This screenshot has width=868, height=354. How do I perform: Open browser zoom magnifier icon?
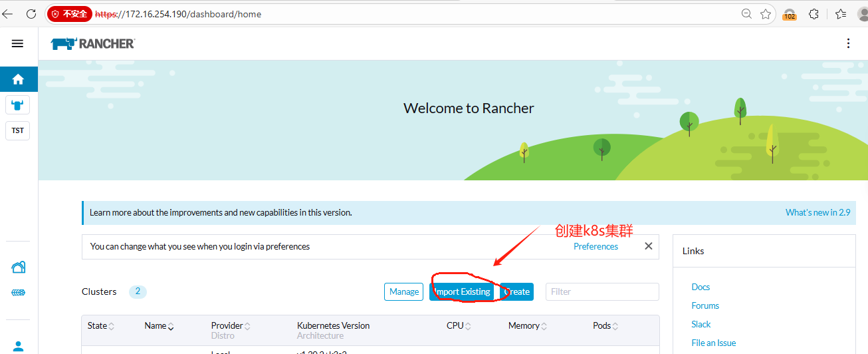pyautogui.click(x=747, y=13)
